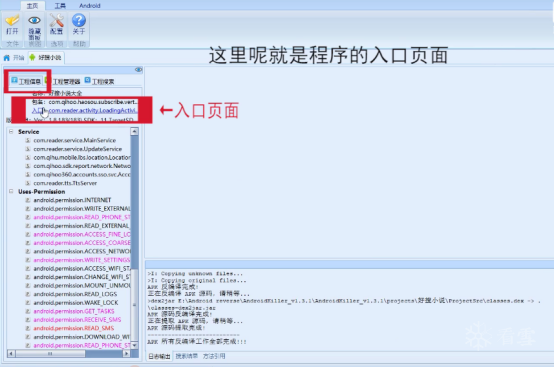Click the horizontal scrollbar's left arrow
Viewport: 554px width, 367px height.
pos(11,353)
